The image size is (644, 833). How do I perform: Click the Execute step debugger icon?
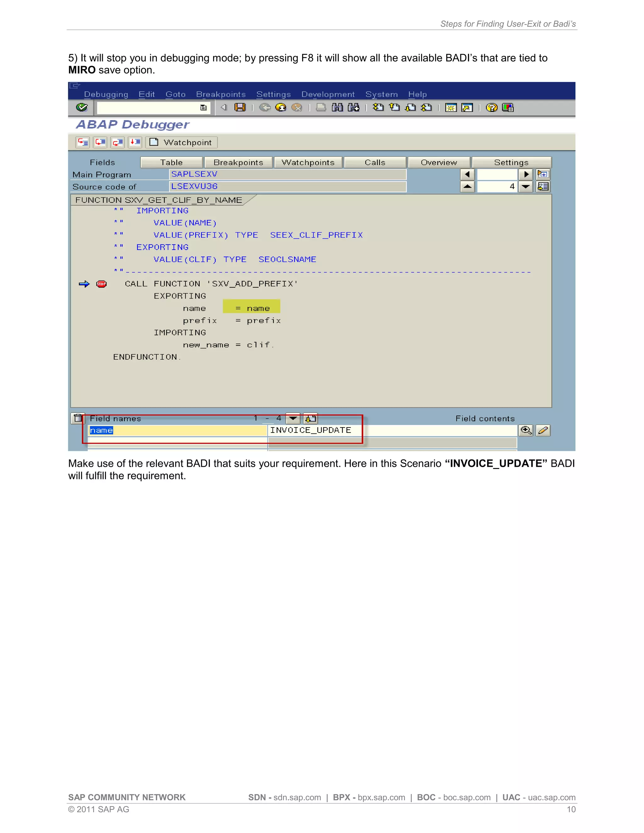100,142
